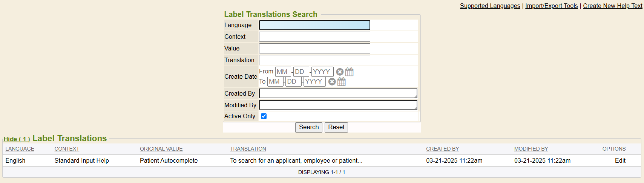Screen dimensions: 644x183
Task: Click the Created By text box
Action: 338,93
